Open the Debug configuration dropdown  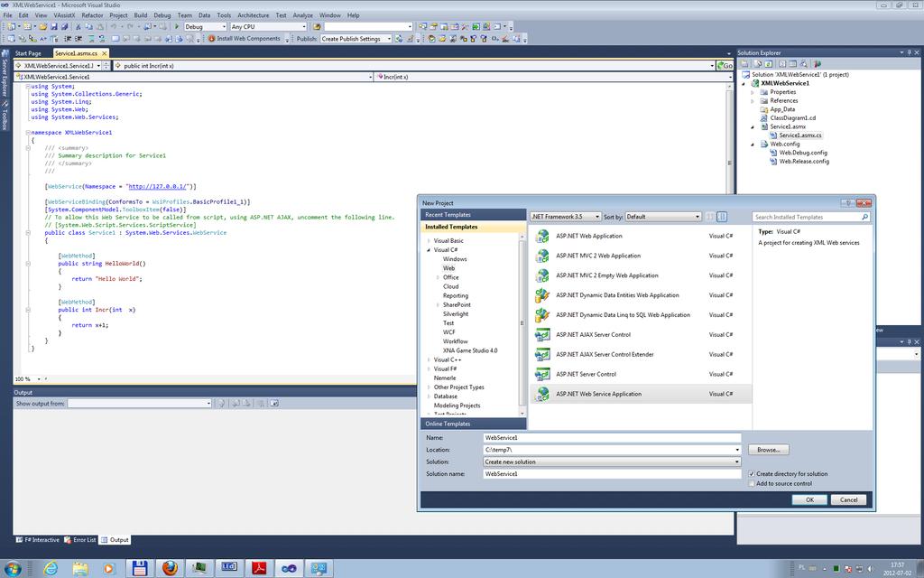[205, 26]
